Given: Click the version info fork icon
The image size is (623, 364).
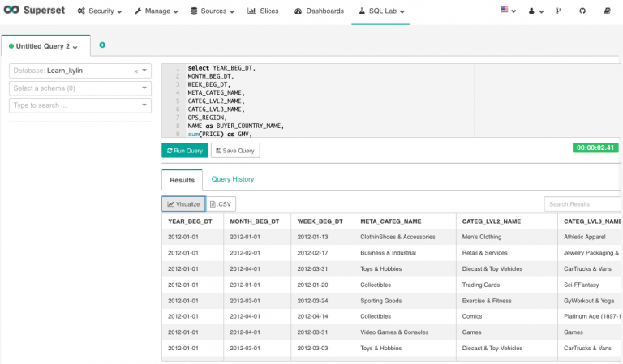Looking at the screenshot, I should click(557, 11).
